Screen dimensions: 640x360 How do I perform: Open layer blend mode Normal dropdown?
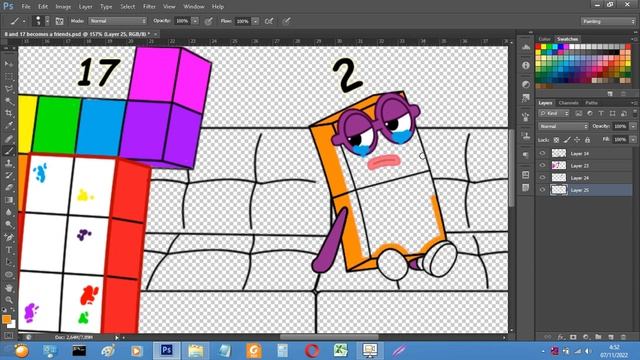click(563, 126)
